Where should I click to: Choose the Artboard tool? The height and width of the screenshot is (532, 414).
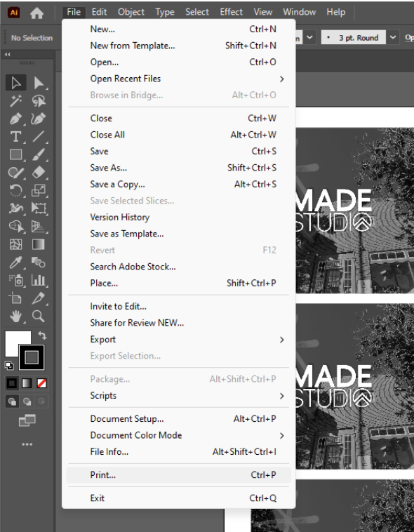click(16, 298)
